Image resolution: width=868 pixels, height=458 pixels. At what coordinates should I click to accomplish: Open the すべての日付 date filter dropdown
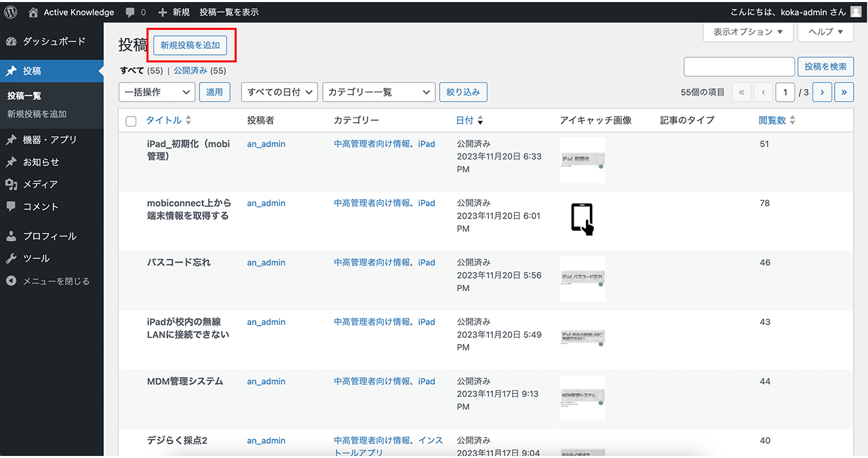pos(279,92)
